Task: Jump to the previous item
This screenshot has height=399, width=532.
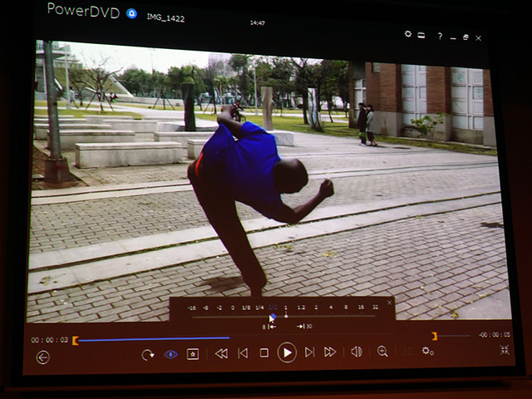Action: [243, 353]
